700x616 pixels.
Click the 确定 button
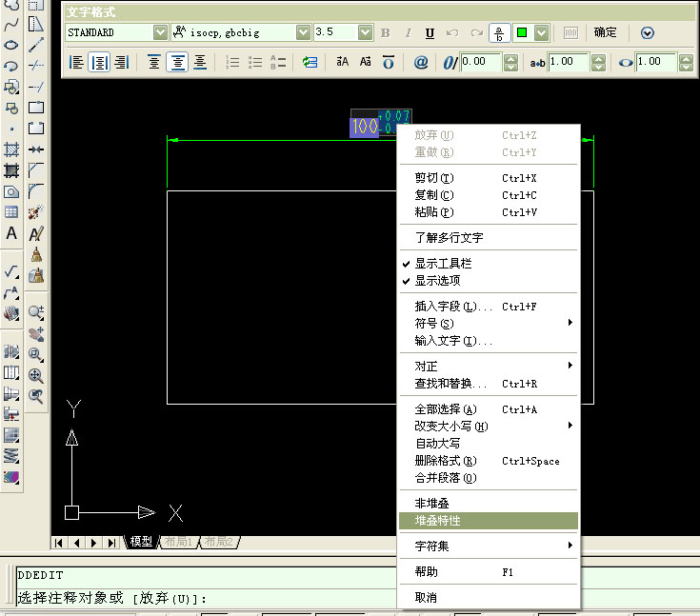click(605, 32)
